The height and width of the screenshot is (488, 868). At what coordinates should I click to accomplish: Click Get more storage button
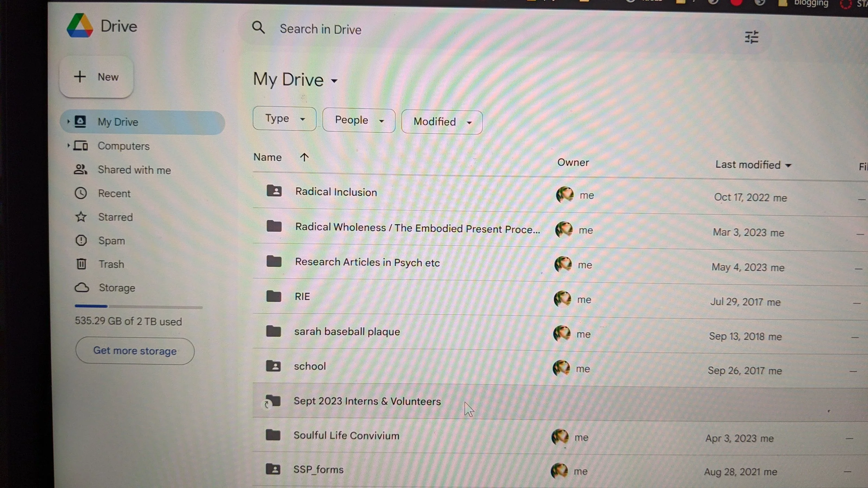pos(135,351)
